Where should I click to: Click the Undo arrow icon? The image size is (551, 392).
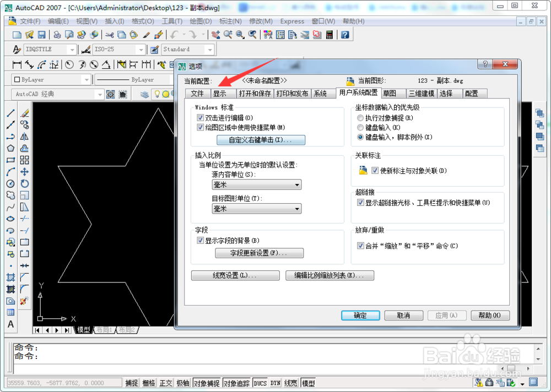[175, 35]
